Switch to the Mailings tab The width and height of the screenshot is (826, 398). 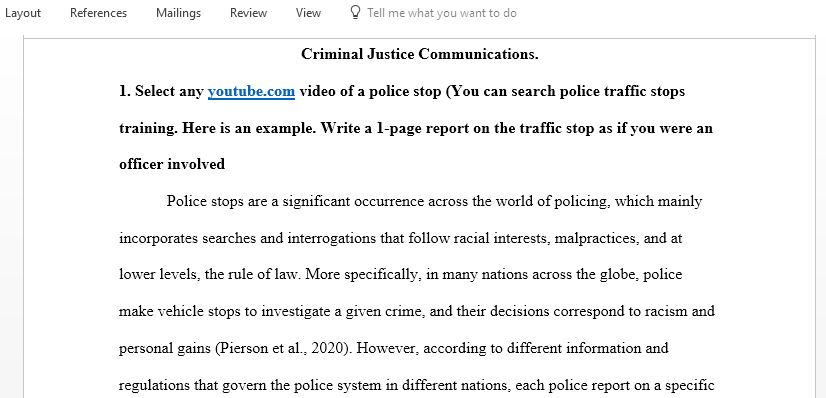[178, 13]
